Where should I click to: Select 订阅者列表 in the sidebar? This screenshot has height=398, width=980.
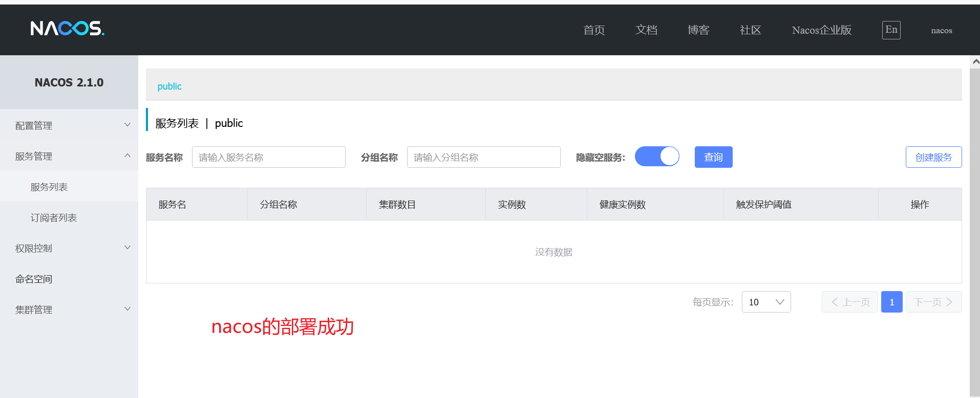(x=54, y=217)
